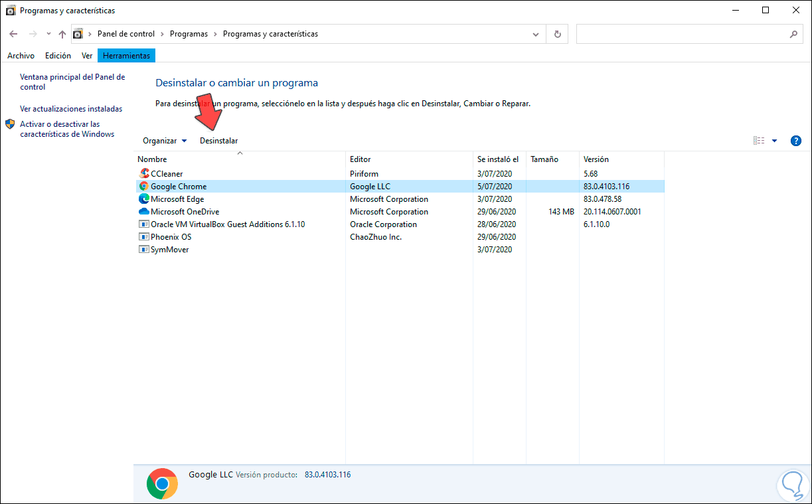Click the search magnifier icon

[793, 34]
